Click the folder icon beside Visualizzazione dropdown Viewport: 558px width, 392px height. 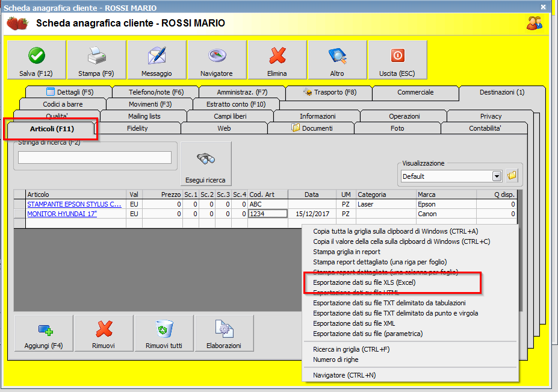[x=512, y=176]
